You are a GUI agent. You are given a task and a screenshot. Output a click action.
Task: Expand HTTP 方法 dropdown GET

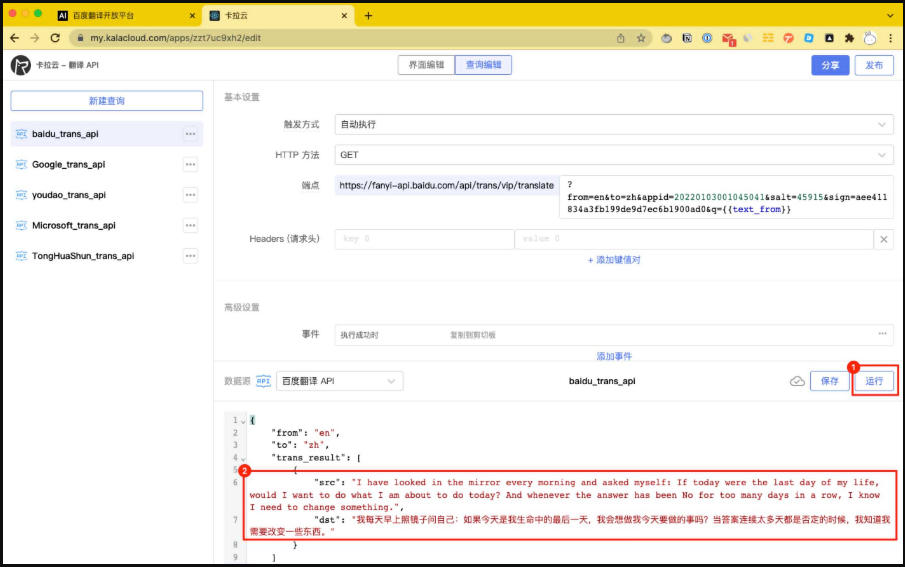[x=614, y=155]
